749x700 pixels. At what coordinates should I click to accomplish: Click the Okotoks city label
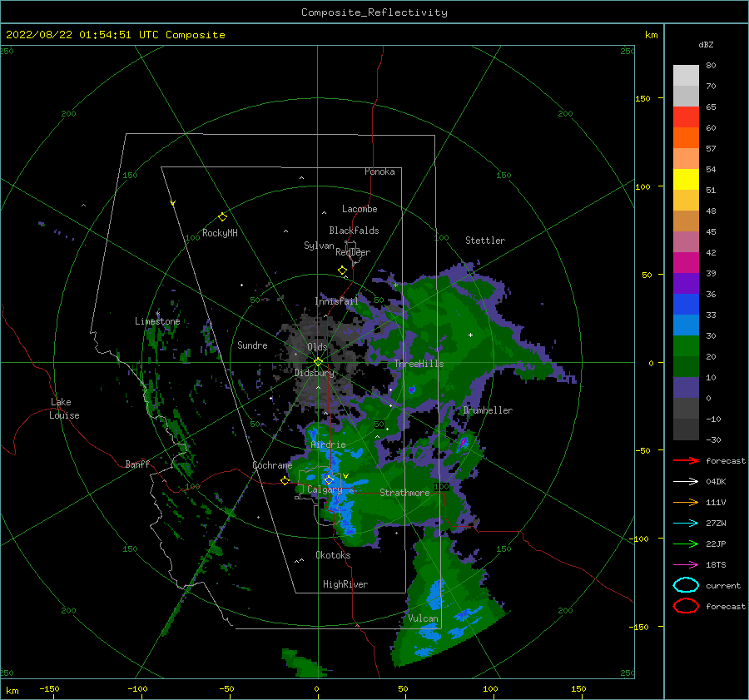pyautogui.click(x=333, y=555)
